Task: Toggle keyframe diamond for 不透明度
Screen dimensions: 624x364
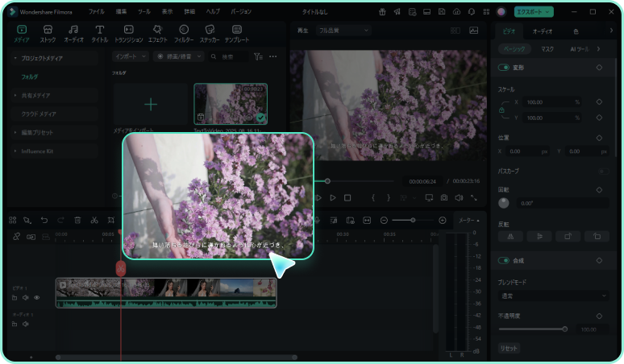Action: [599, 316]
